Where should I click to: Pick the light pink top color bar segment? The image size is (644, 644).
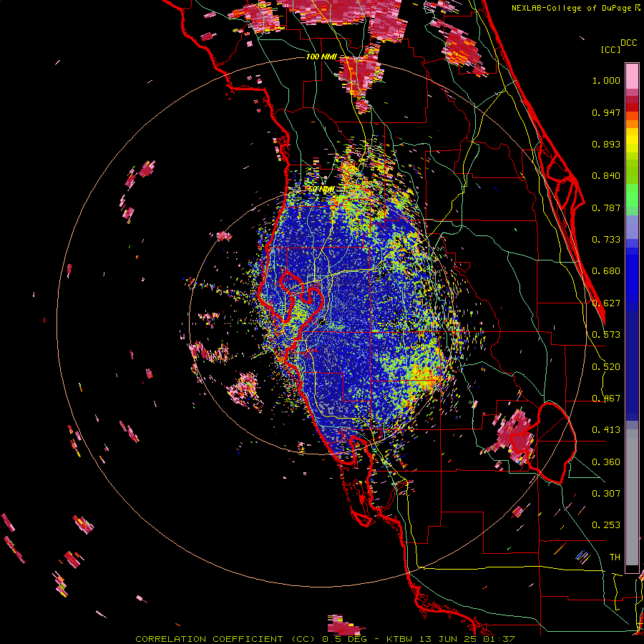(x=632, y=77)
